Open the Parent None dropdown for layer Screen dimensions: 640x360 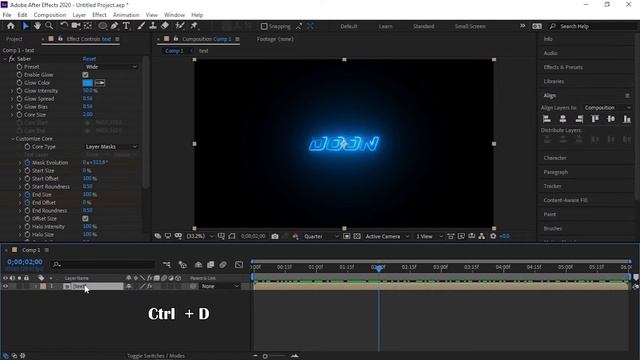click(220, 287)
